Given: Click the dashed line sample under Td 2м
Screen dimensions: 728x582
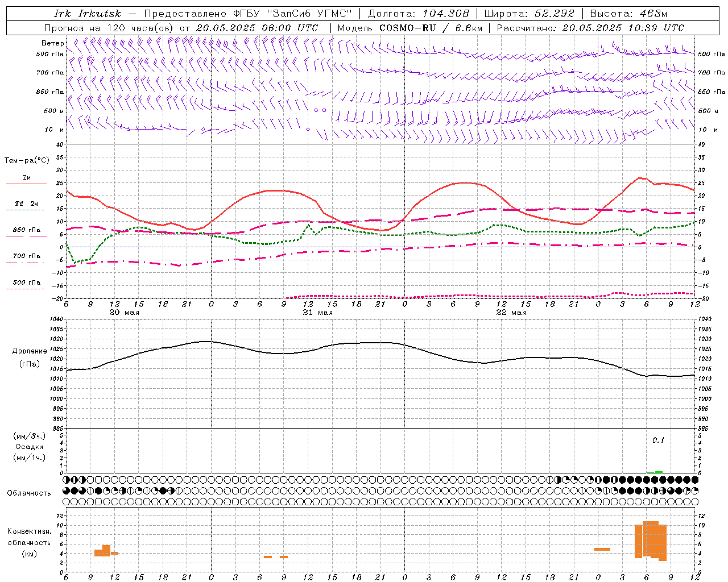Looking at the screenshot, I should (25, 210).
